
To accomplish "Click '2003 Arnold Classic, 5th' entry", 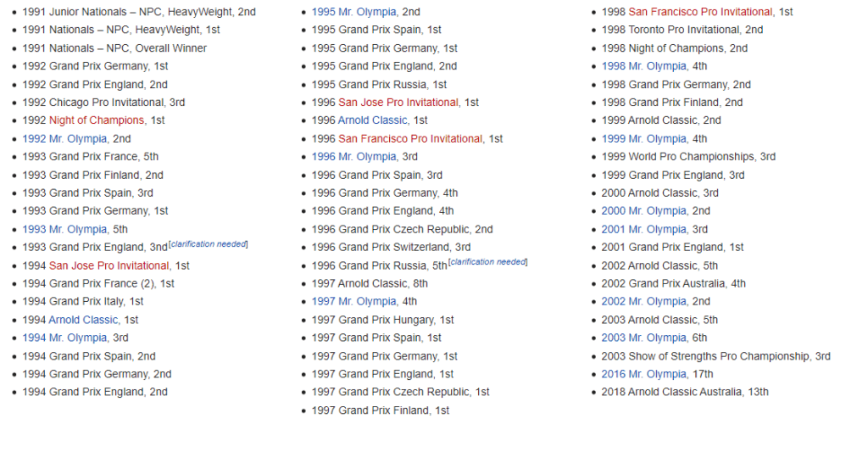I will tap(659, 320).
